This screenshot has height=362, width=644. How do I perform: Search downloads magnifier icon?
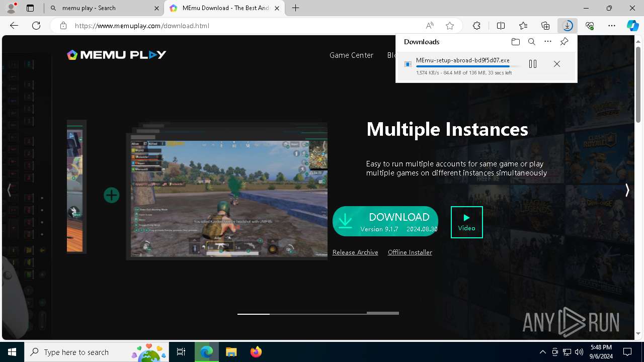coord(531,42)
